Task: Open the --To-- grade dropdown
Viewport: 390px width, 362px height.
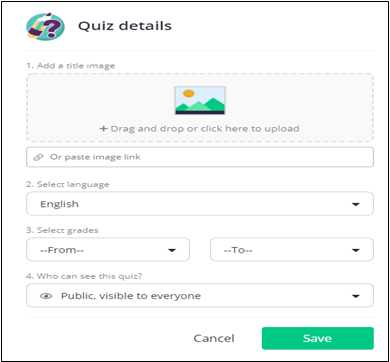Action: pos(292,250)
